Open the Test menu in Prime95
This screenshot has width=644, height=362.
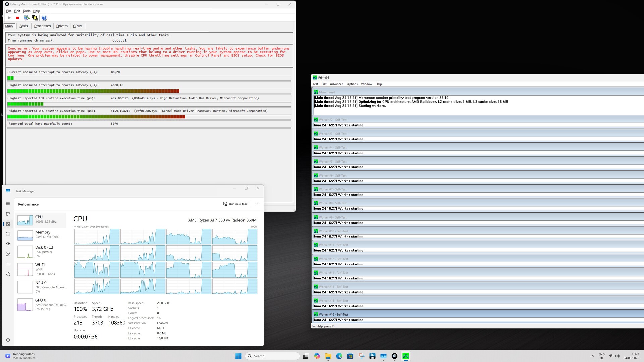coord(315,84)
